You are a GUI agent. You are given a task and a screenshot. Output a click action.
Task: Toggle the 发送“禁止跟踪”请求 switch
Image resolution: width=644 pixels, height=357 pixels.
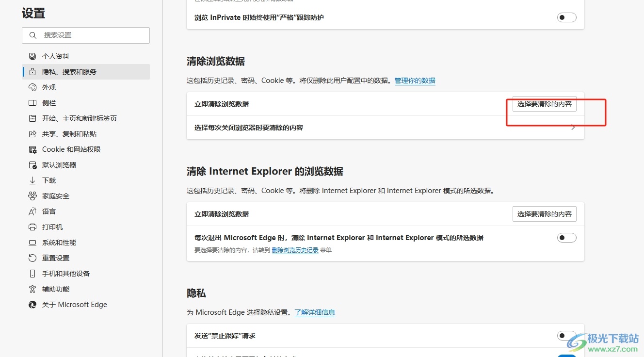566,336
